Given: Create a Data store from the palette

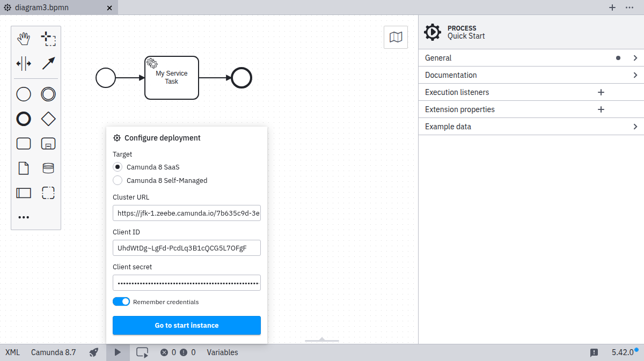Looking at the screenshot, I should [x=48, y=168].
